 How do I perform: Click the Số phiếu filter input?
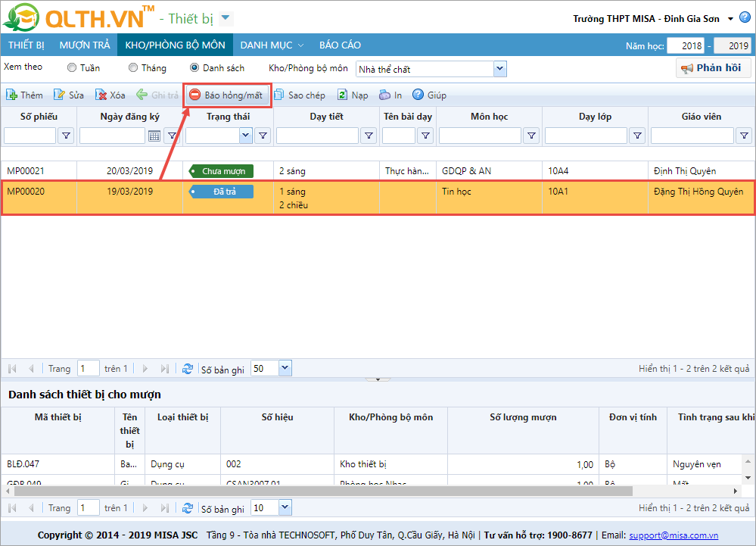click(x=30, y=136)
